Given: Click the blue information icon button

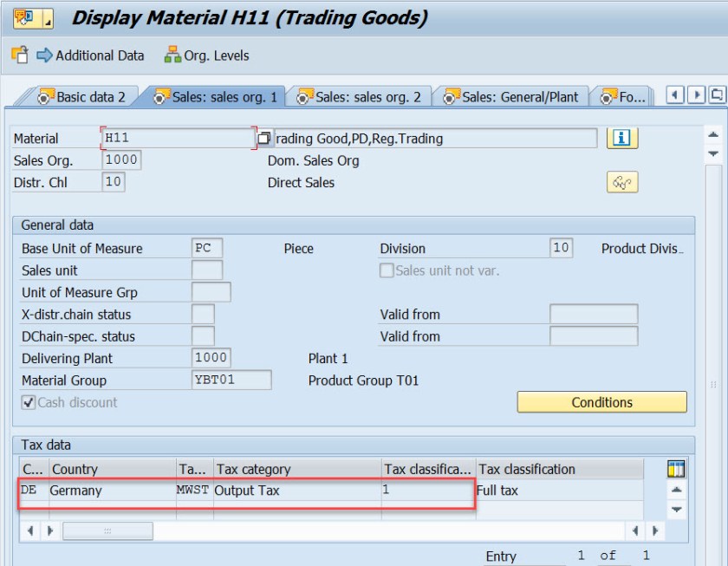Looking at the screenshot, I should [622, 138].
